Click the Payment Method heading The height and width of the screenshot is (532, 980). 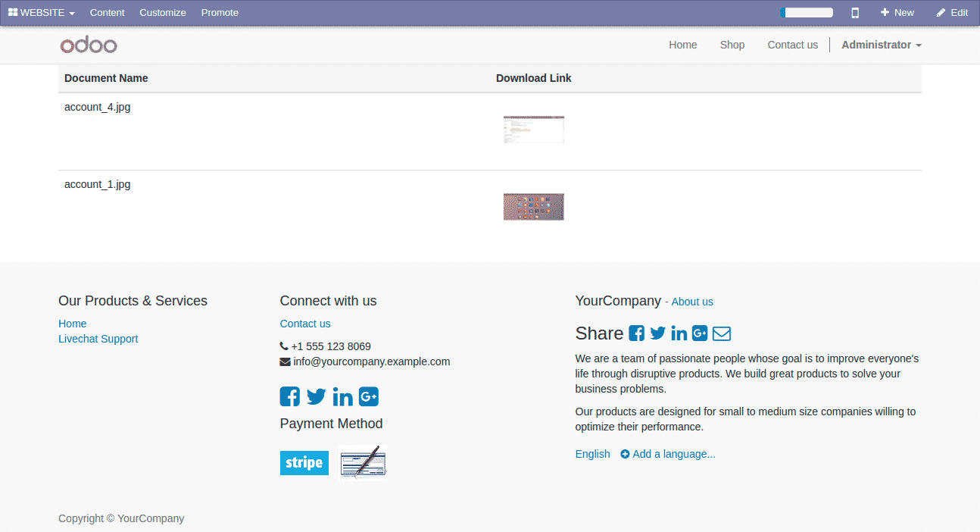[332, 424]
